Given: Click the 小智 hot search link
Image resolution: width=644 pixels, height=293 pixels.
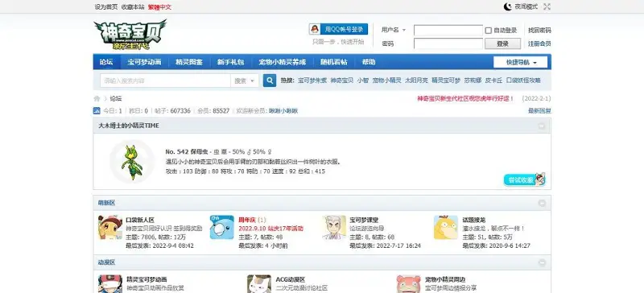Looking at the screenshot, I should pyautogui.click(x=363, y=80).
